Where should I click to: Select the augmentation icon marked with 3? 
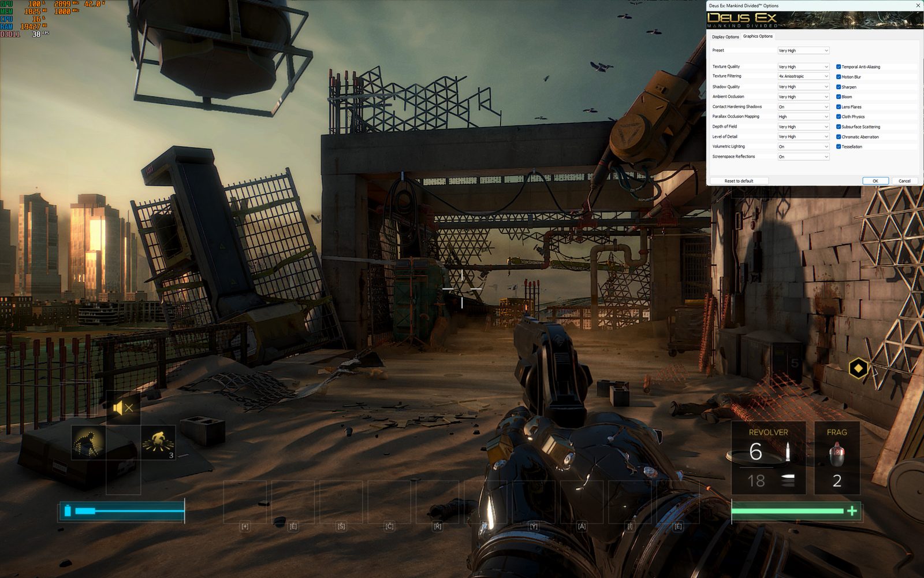[x=158, y=443]
